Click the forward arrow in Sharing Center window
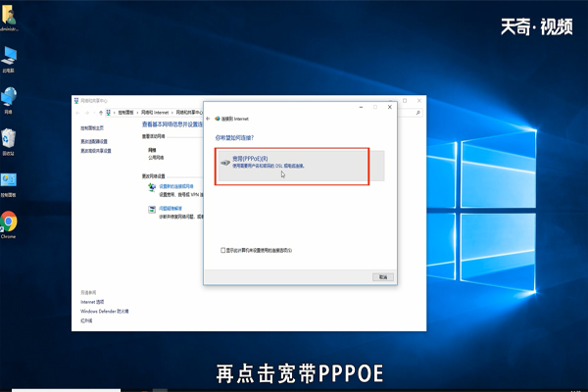 tap(86, 113)
